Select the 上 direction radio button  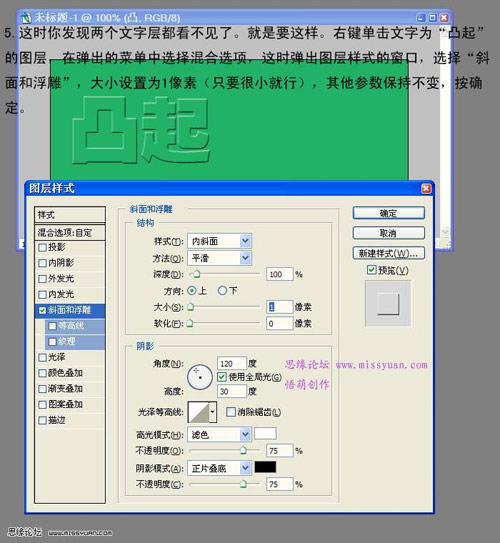point(191,291)
